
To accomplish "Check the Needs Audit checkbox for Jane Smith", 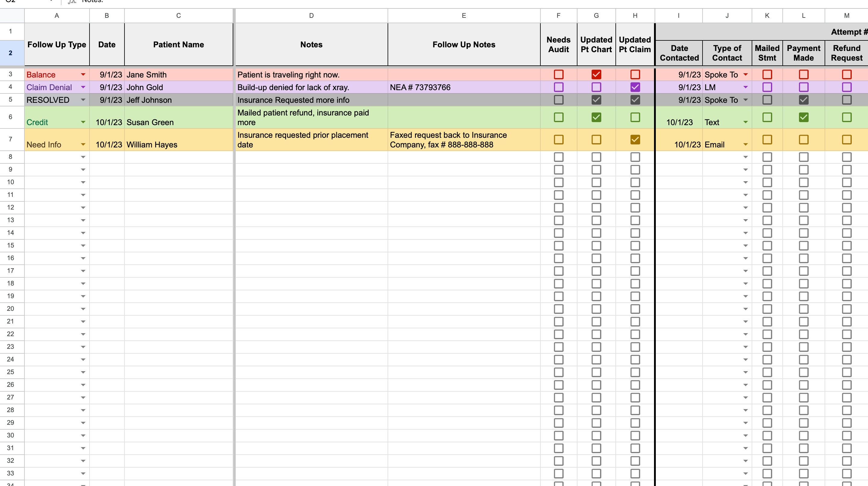I will click(558, 74).
